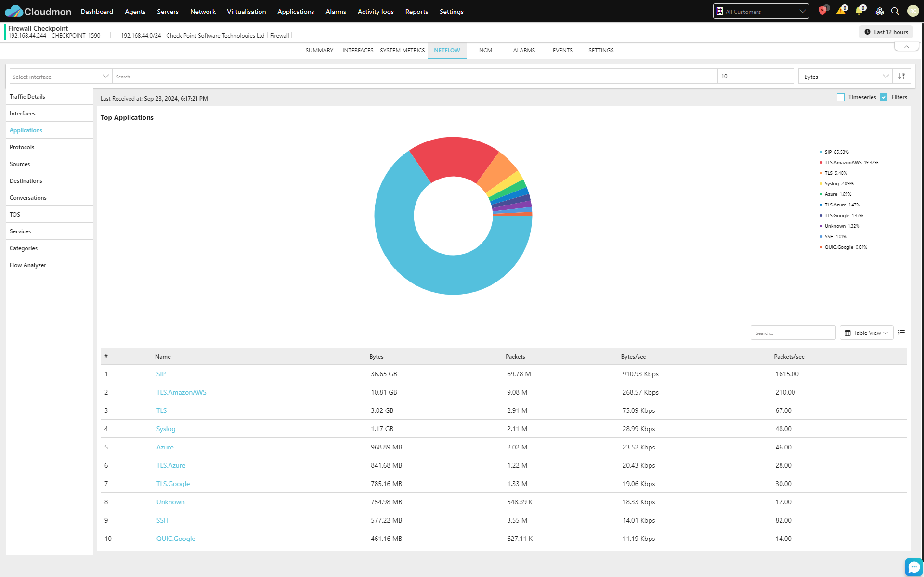Click the Cloudmon logo
924x577 pixels.
[38, 12]
